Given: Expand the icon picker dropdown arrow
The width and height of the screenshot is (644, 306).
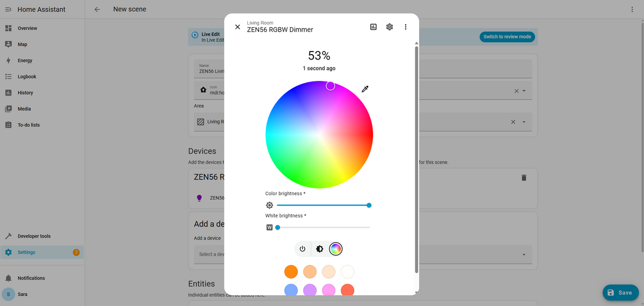Looking at the screenshot, I should (524, 91).
